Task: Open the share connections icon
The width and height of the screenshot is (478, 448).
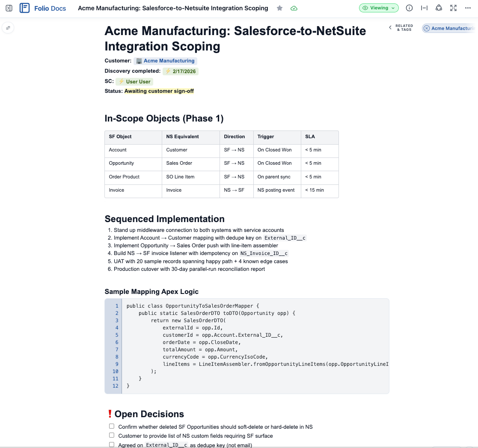Action: coord(439,8)
